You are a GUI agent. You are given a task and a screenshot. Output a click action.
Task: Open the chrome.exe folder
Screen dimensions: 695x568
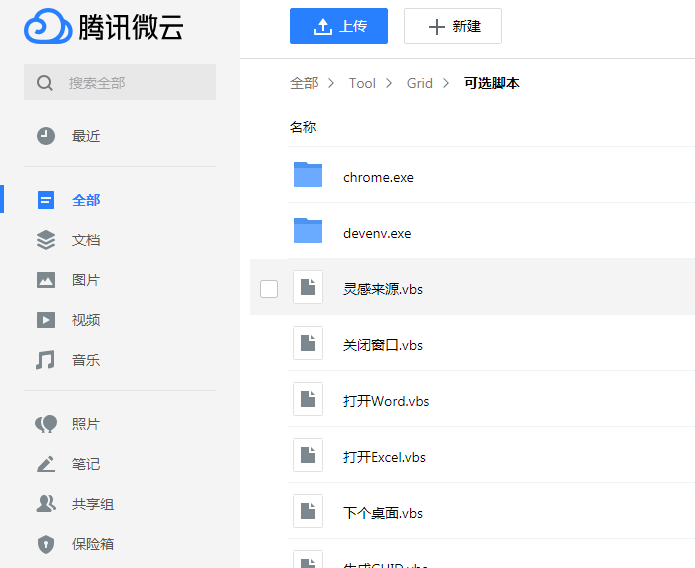pos(378,177)
